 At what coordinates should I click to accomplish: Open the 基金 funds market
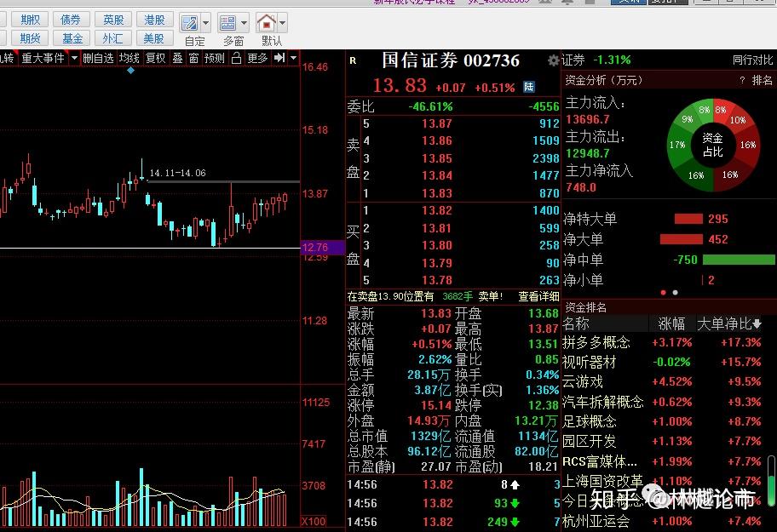72,38
